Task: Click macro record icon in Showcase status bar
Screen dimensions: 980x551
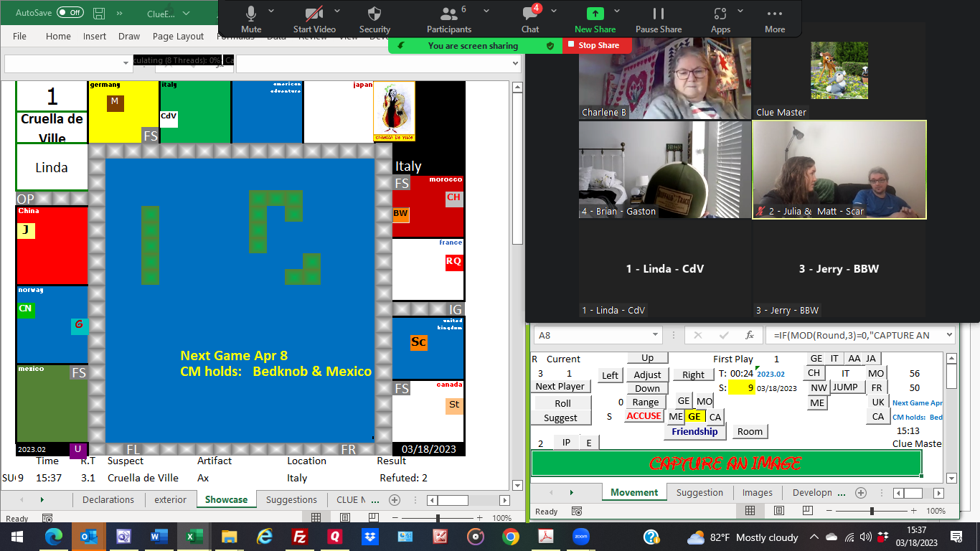Action: pos(47,518)
